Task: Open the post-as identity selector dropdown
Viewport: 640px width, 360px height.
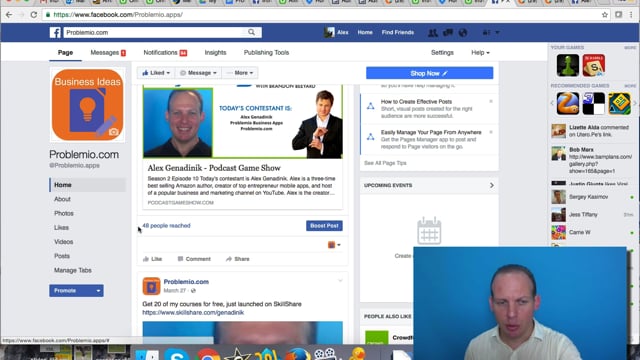Action: [x=334, y=245]
